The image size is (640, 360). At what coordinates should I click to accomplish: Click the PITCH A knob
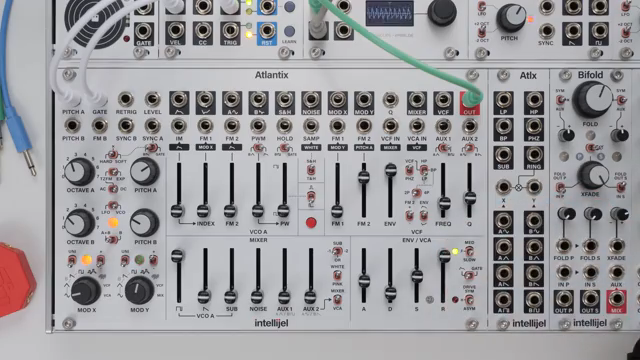144,171
